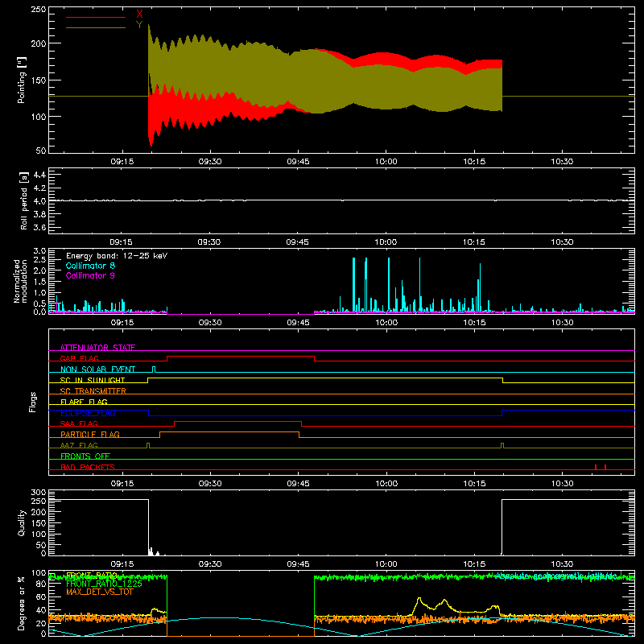
Task: Click the 250 tick on Pointing axis
Action: [38, 10]
